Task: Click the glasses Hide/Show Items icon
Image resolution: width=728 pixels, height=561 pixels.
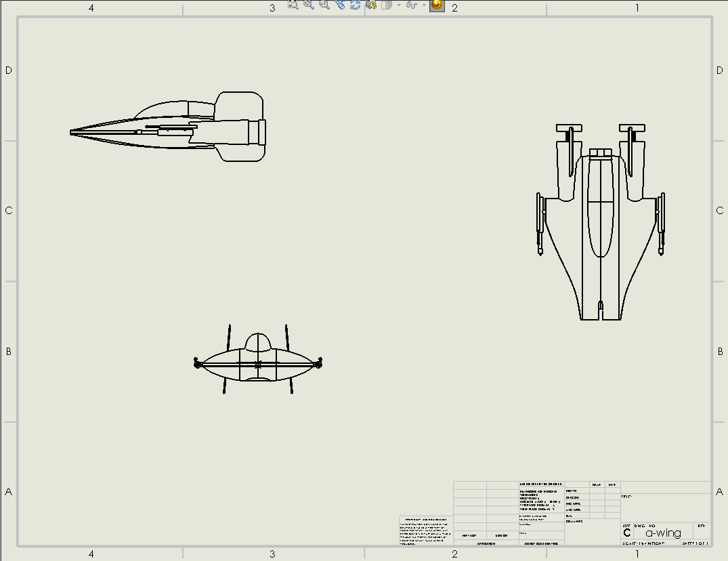Action: [x=411, y=5]
